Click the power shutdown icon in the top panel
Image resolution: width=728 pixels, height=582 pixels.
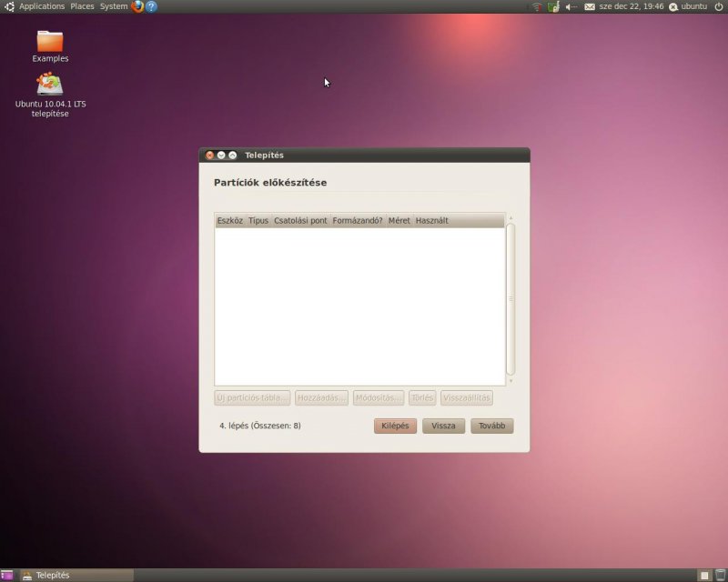718,6
